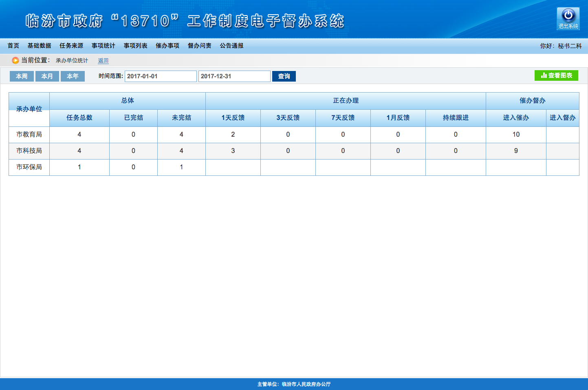
Task: Filter by 本周 time range
Action: coord(22,76)
